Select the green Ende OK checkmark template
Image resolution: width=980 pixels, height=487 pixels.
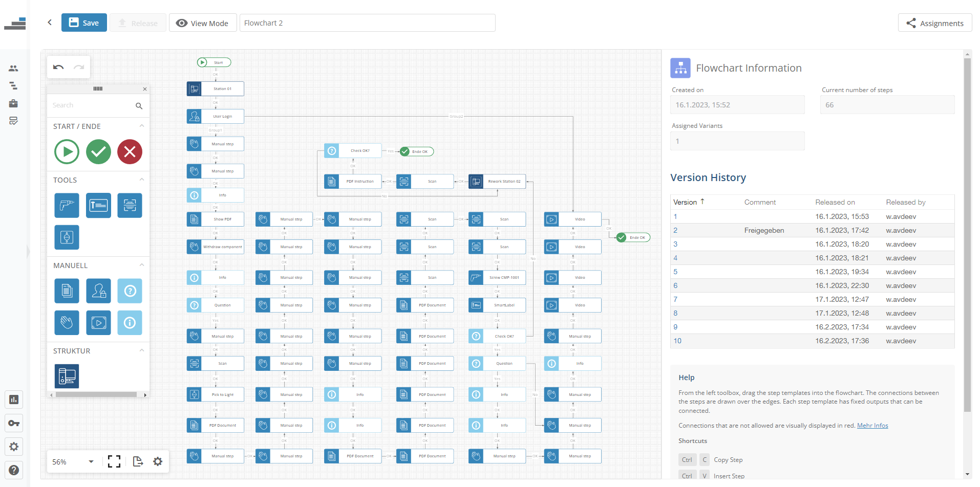[98, 152]
